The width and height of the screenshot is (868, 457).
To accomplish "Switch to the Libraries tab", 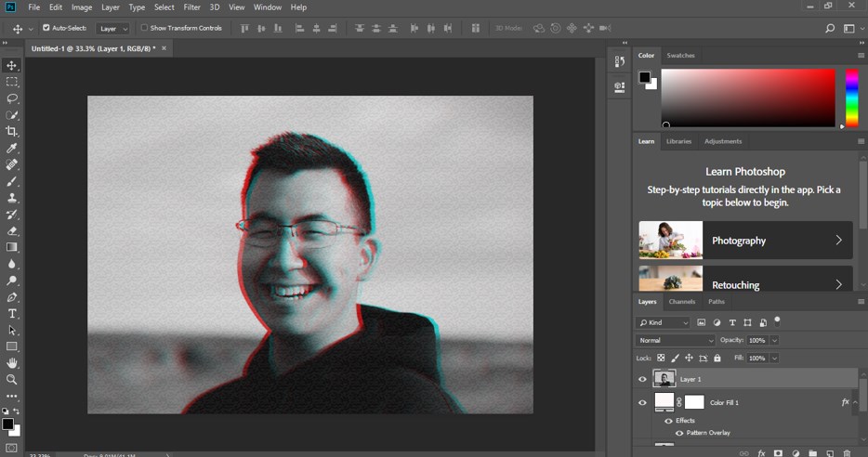I will click(678, 141).
